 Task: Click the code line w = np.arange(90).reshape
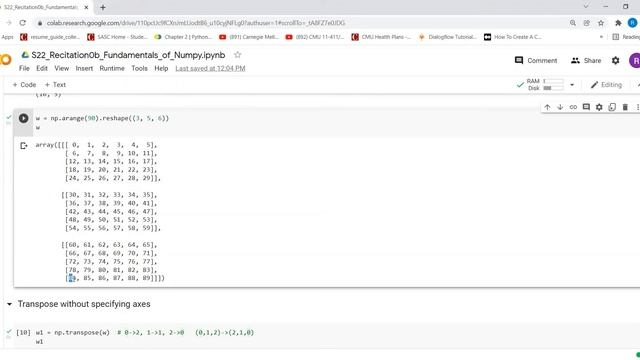click(102, 118)
